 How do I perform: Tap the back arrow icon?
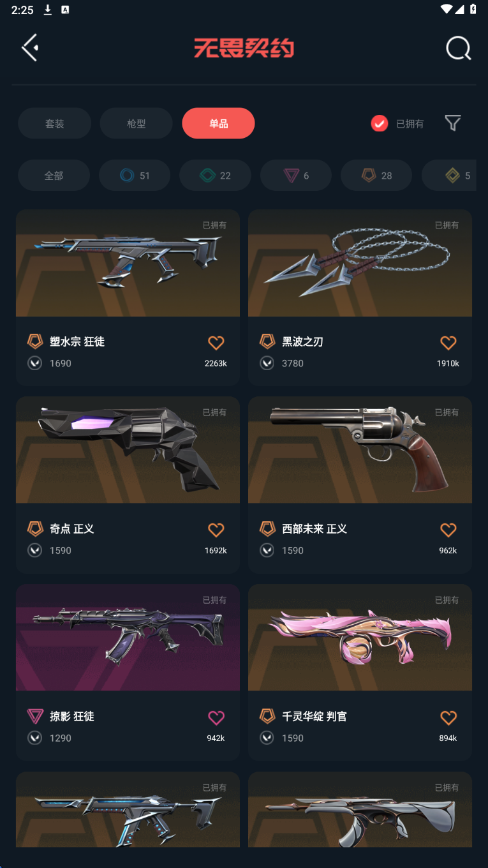point(30,48)
